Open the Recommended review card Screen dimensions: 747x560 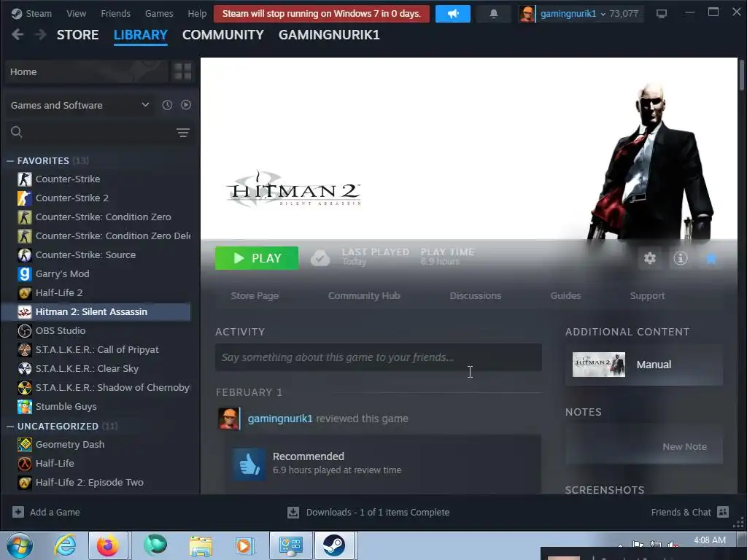point(383,463)
